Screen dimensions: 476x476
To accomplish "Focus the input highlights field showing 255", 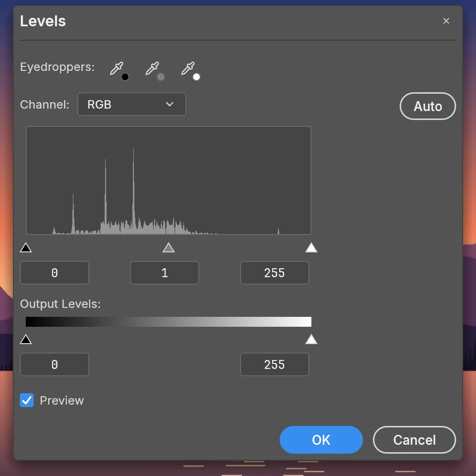I will pyautogui.click(x=274, y=273).
